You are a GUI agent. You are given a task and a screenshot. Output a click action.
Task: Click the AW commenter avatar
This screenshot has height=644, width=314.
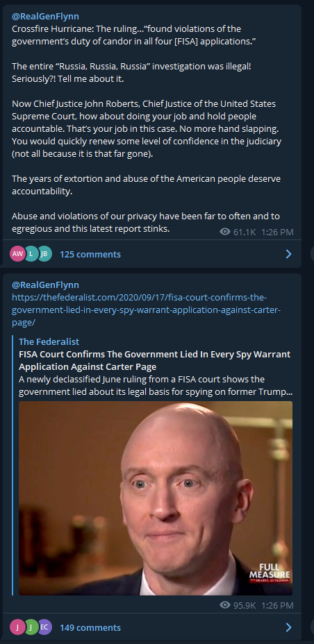pos(17,254)
